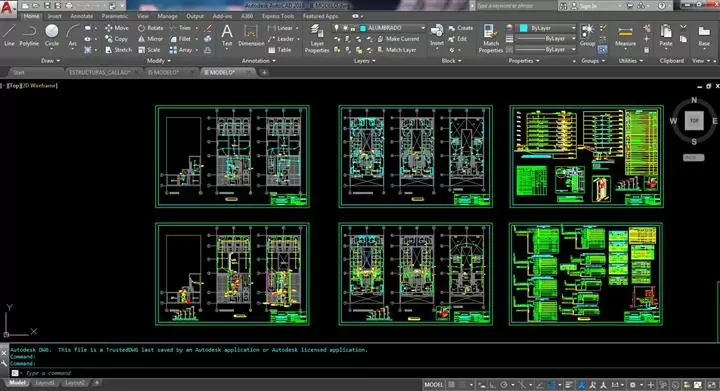Activate the Copy command
Screen dimensions: 720x391
pyautogui.click(x=117, y=39)
